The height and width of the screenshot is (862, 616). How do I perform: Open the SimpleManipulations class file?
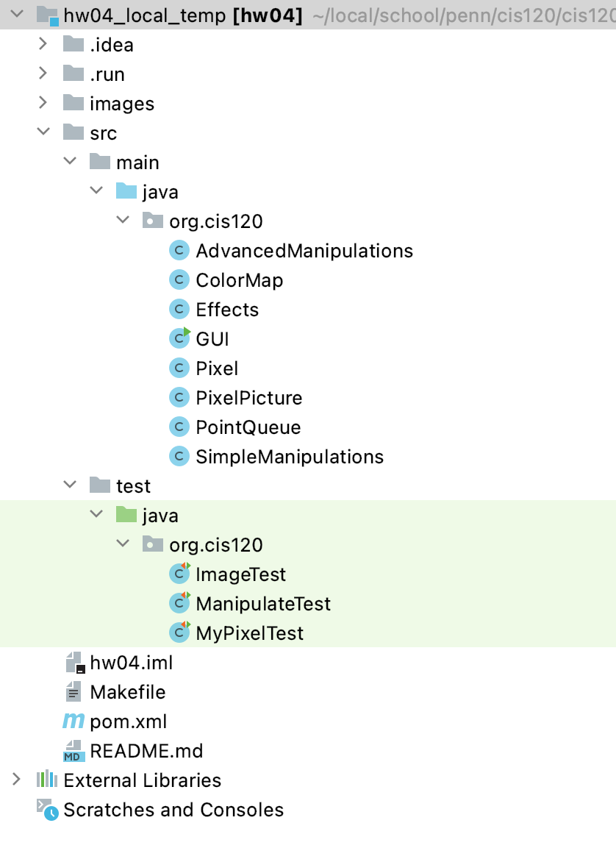(289, 457)
